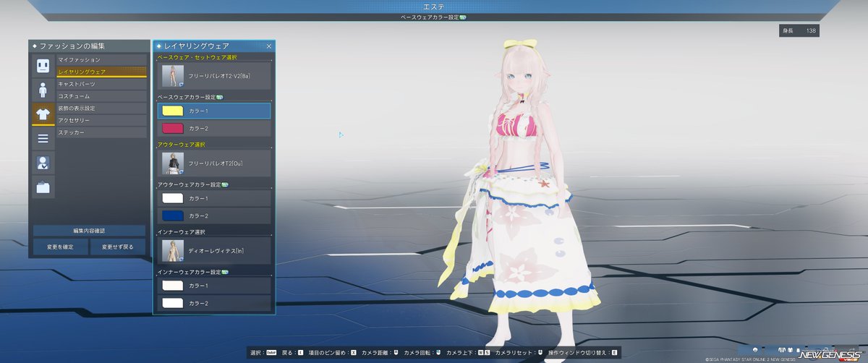The width and height of the screenshot is (868, 363).
Task: Open the face editing category icon
Action: pyautogui.click(x=43, y=67)
